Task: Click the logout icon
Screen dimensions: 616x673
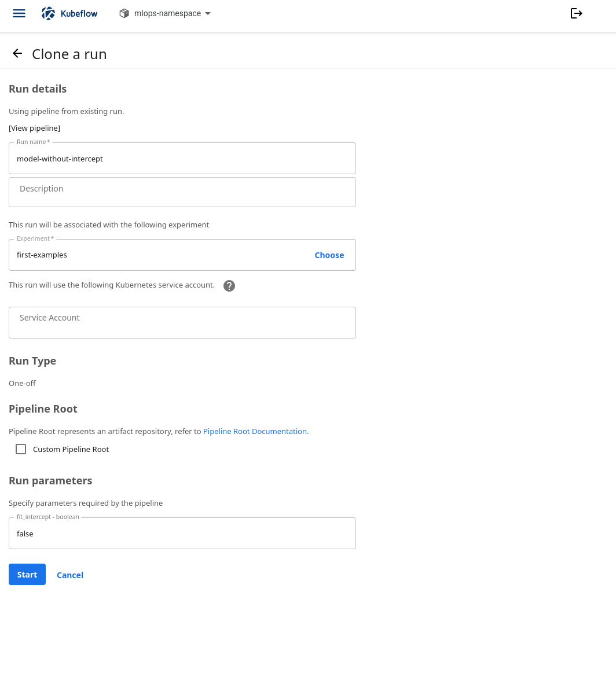Action: click(576, 13)
